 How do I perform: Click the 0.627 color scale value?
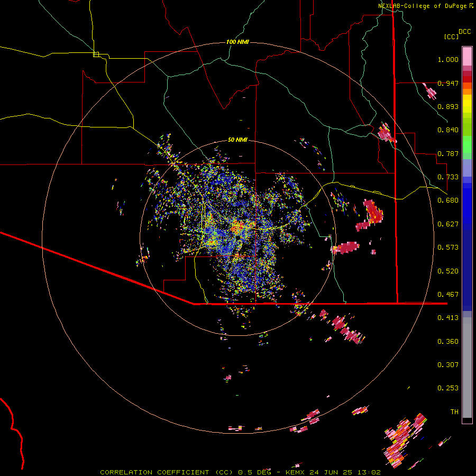pyautogui.click(x=448, y=224)
